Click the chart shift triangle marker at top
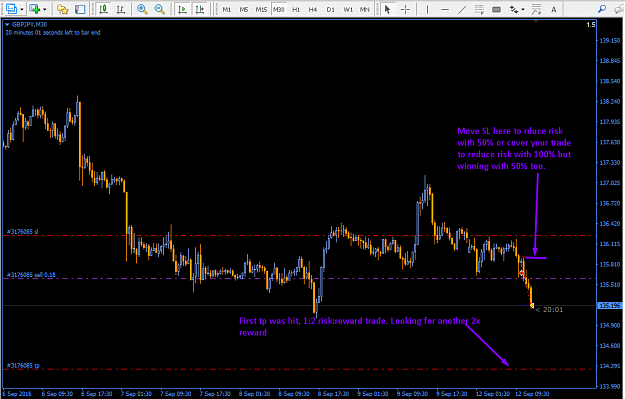This screenshot has height=399, width=625. click(536, 21)
